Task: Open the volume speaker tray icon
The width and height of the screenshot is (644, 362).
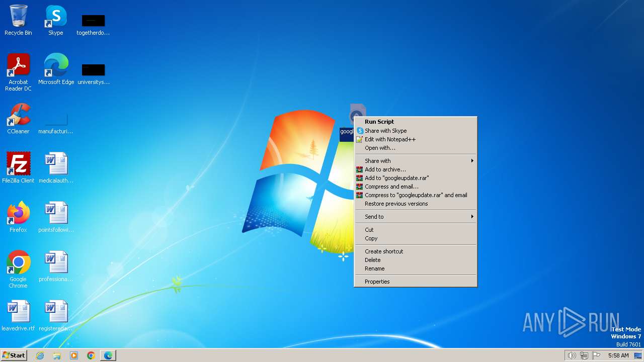Action: [x=572, y=355]
